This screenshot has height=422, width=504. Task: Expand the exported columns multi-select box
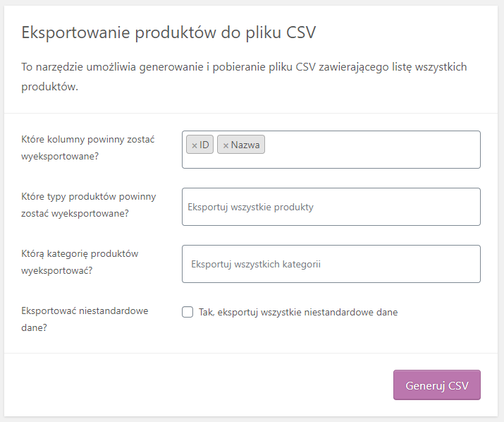tap(331, 150)
